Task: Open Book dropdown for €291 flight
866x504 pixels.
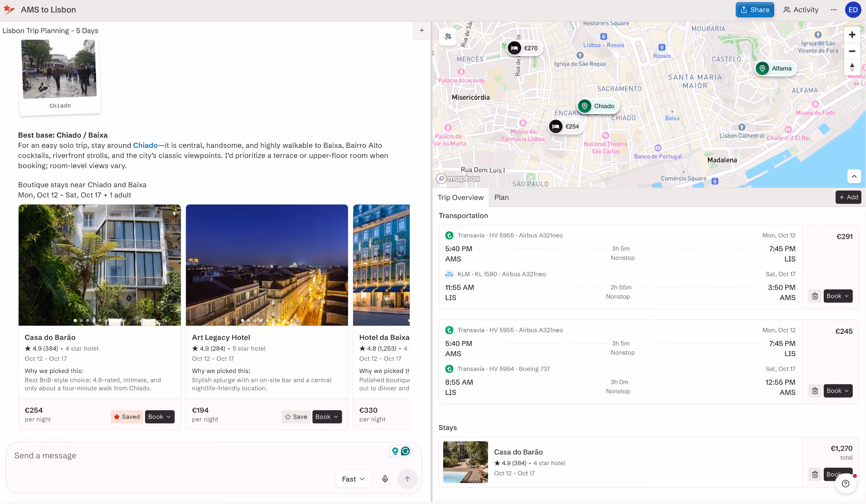Action: (x=838, y=296)
